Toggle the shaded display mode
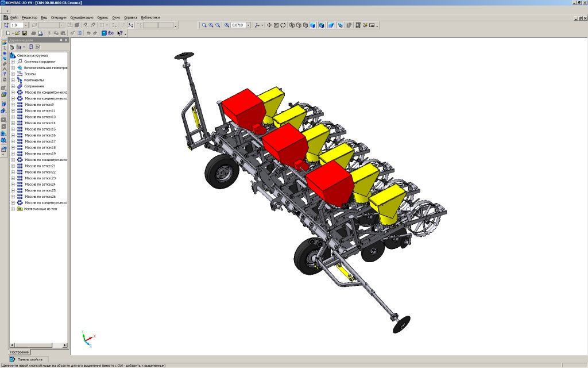The height and width of the screenshot is (368, 588). coord(314,25)
